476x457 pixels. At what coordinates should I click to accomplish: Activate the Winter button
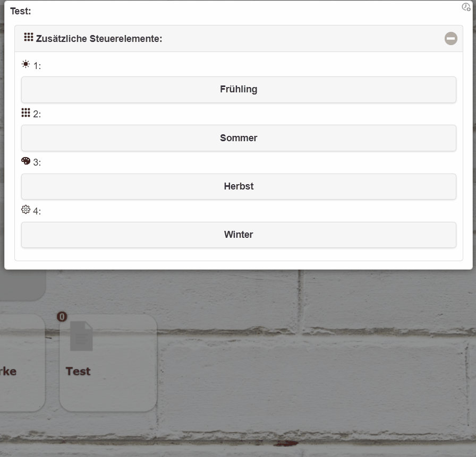click(x=239, y=235)
